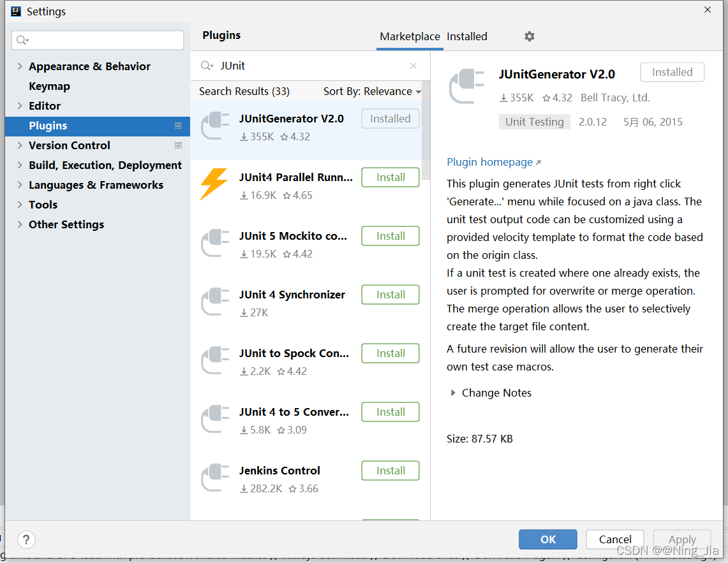Click the project-level marker icon beside Plugins
This screenshot has width=728, height=563.
click(x=178, y=126)
